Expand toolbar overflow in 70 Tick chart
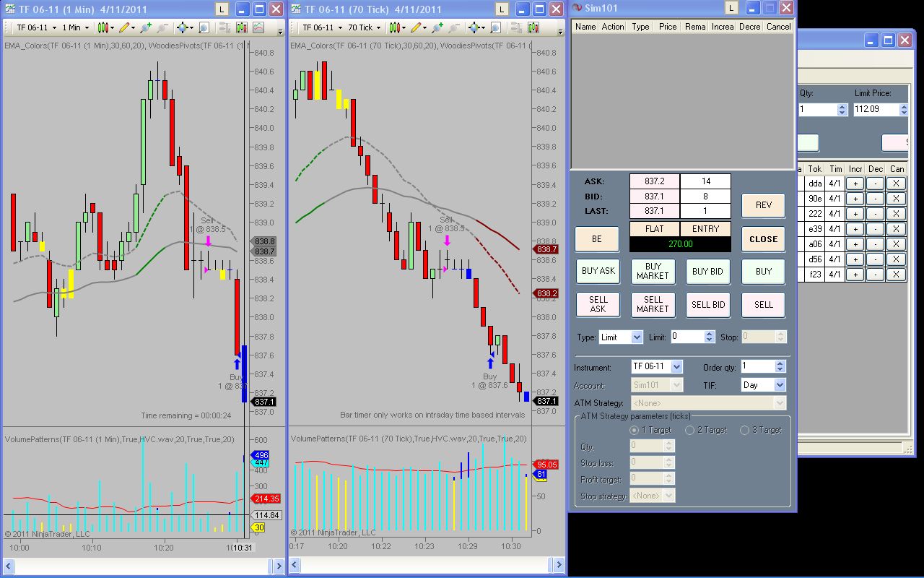This screenshot has height=578, width=924. point(560,30)
